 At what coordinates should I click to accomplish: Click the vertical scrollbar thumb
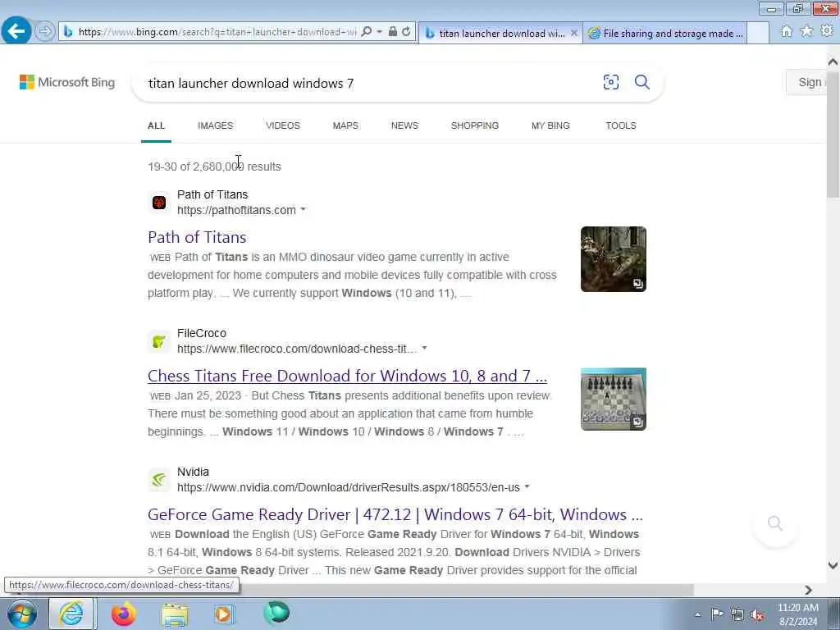[833, 134]
